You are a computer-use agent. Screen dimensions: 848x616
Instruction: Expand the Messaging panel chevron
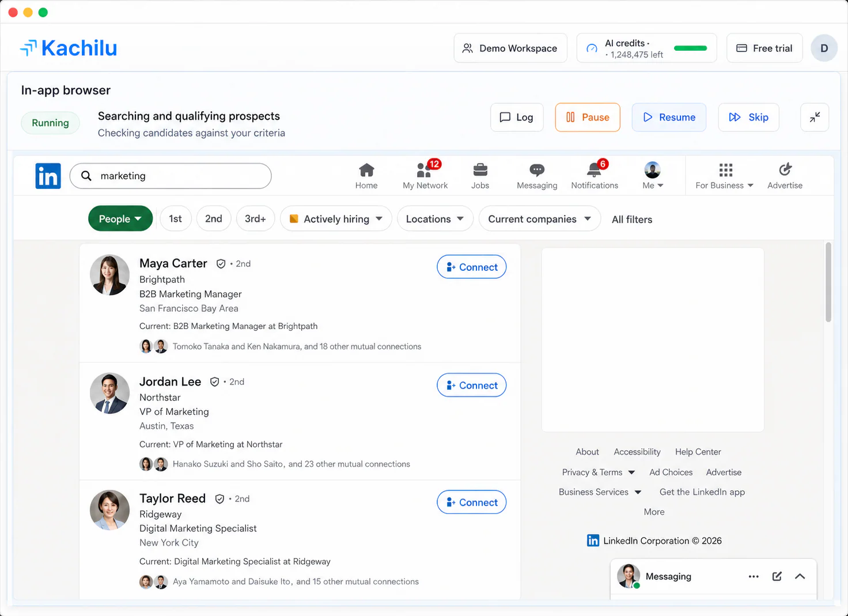click(800, 576)
